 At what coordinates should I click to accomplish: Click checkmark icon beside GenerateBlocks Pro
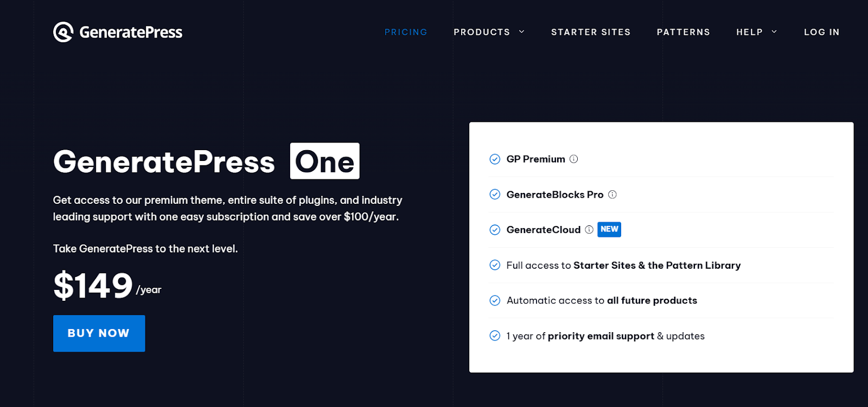pos(495,195)
